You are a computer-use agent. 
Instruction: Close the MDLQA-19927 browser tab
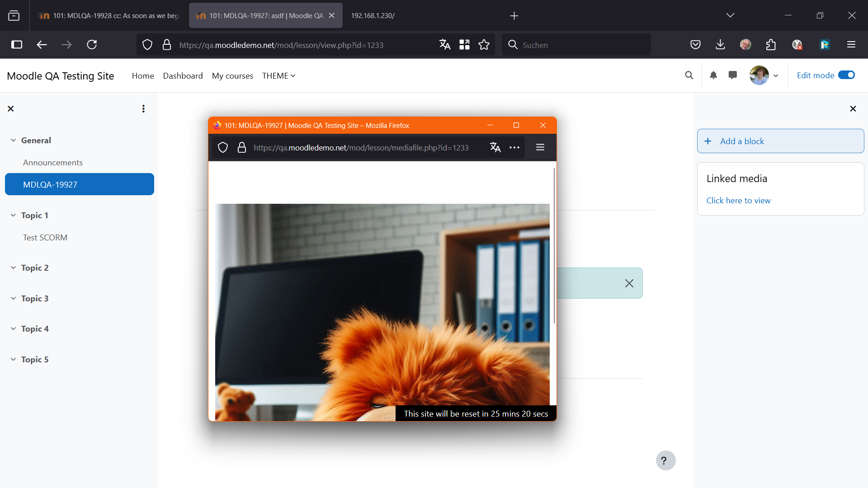point(332,15)
